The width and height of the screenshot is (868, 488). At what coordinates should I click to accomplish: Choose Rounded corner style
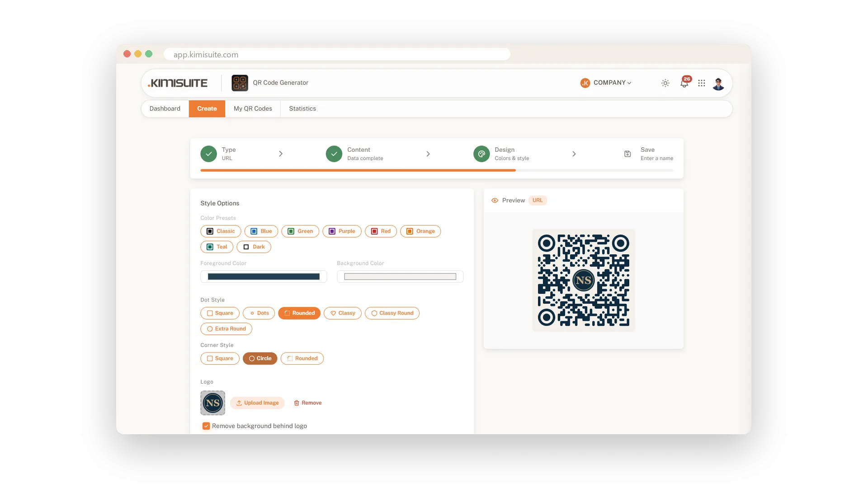(302, 359)
